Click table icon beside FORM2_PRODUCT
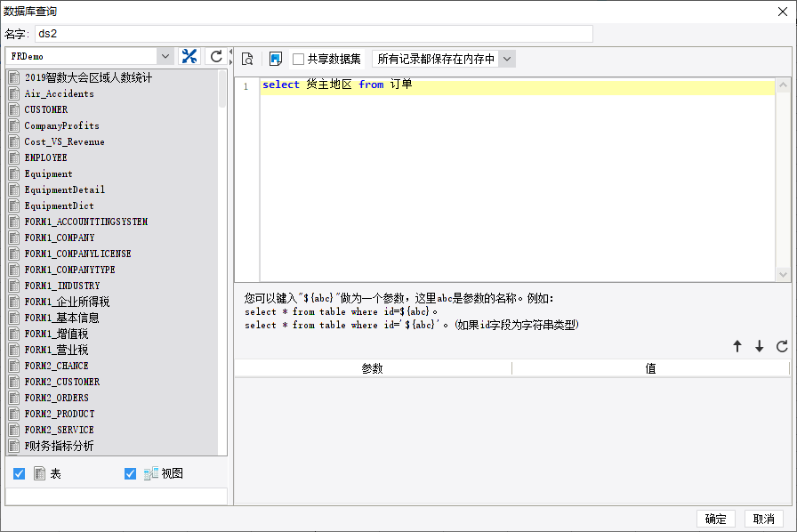 (x=14, y=414)
